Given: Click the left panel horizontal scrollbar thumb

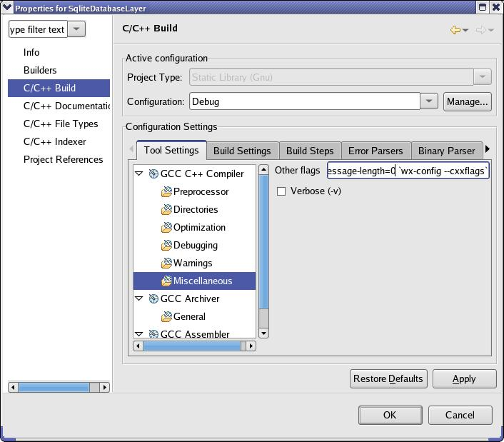Looking at the screenshot, I should pos(54,387).
